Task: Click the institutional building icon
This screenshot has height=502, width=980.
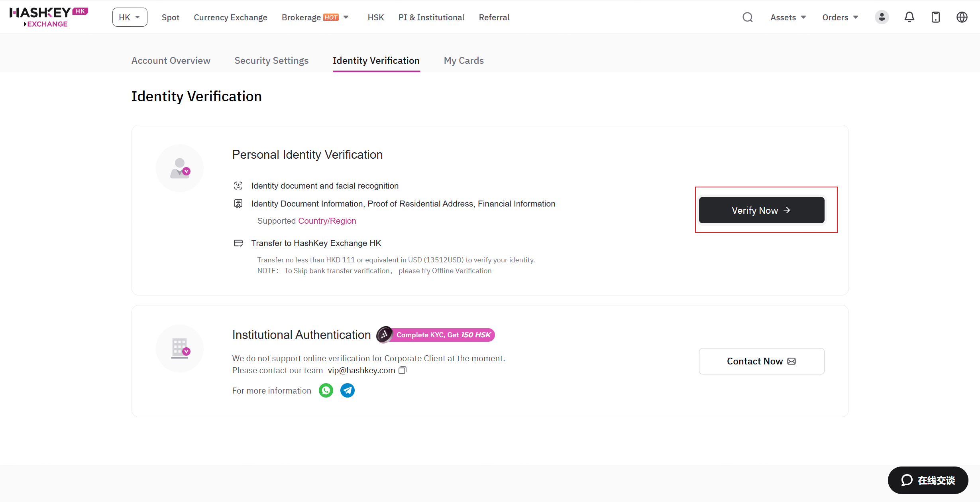Action: click(x=180, y=348)
